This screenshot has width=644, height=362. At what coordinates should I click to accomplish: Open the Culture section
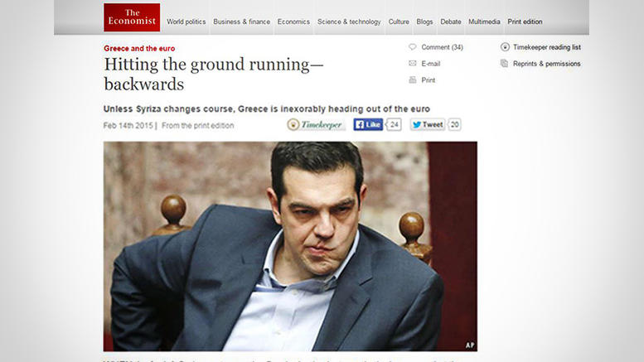[399, 22]
